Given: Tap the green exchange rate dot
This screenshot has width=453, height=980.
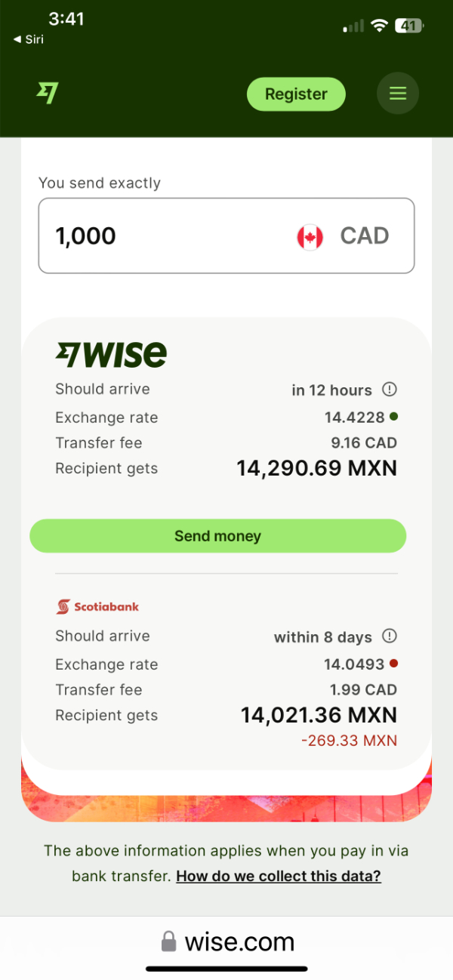Looking at the screenshot, I should coord(393,416).
